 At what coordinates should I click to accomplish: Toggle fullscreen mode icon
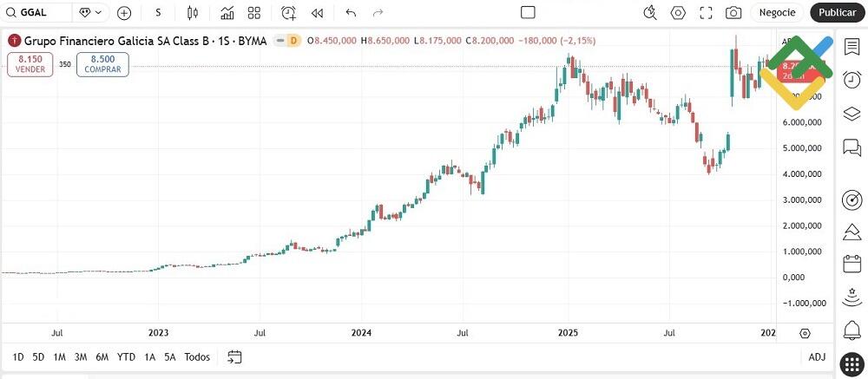(706, 13)
